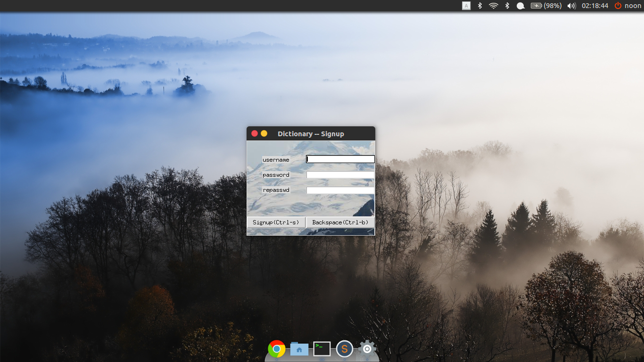Submit the form with Signup(Ctrl-s) button
The image size is (644, 362).
(x=276, y=222)
